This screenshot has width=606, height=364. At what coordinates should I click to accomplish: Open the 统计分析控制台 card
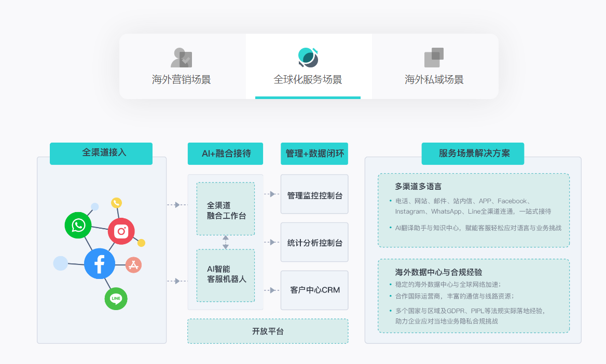pyautogui.click(x=314, y=242)
